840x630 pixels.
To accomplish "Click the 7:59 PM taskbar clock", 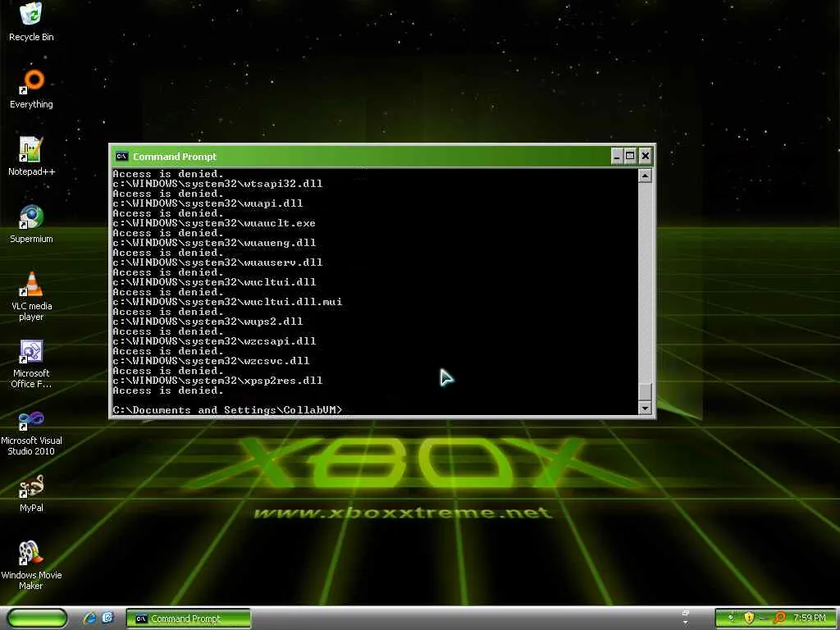I will click(x=809, y=619).
